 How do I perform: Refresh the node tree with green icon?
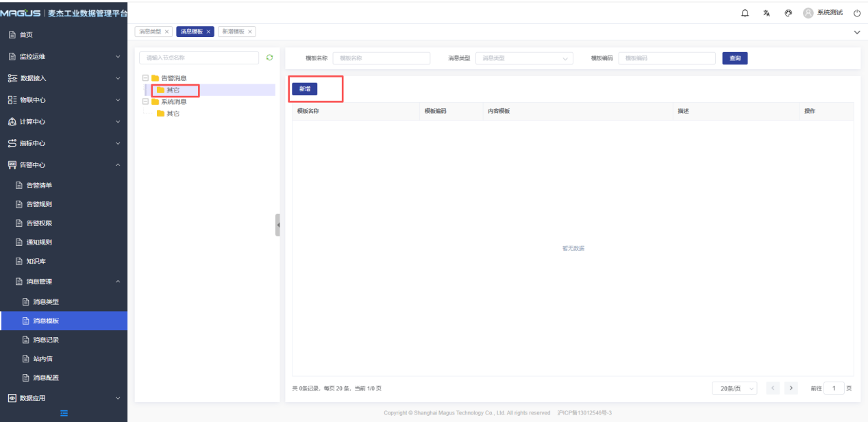click(x=269, y=58)
